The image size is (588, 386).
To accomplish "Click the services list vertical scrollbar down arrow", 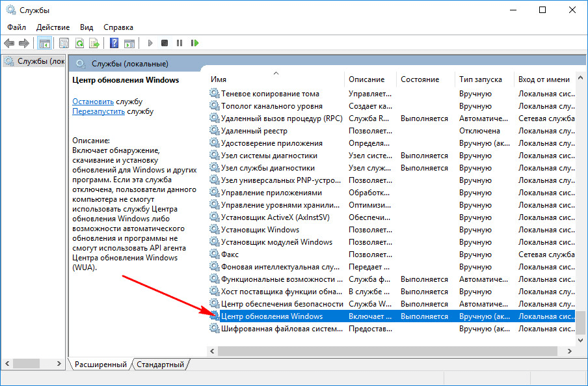I will tap(580, 340).
